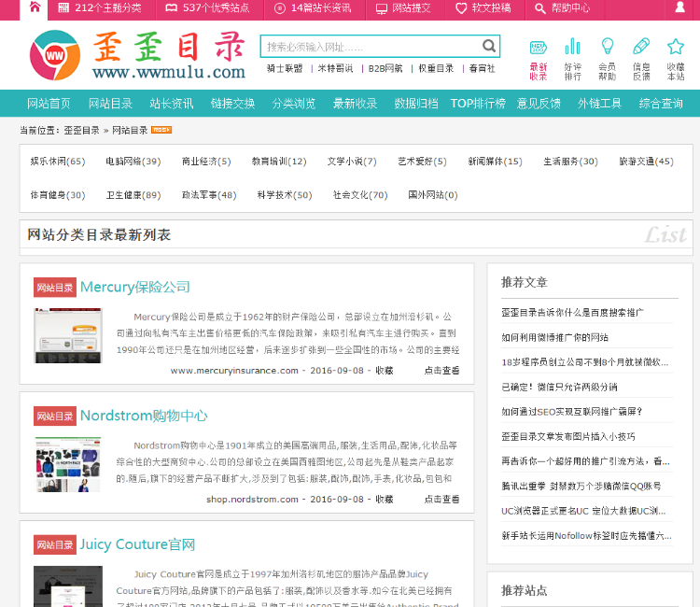Open the 米特哥讯 link under search
This screenshot has height=607, width=700.
click(335, 68)
